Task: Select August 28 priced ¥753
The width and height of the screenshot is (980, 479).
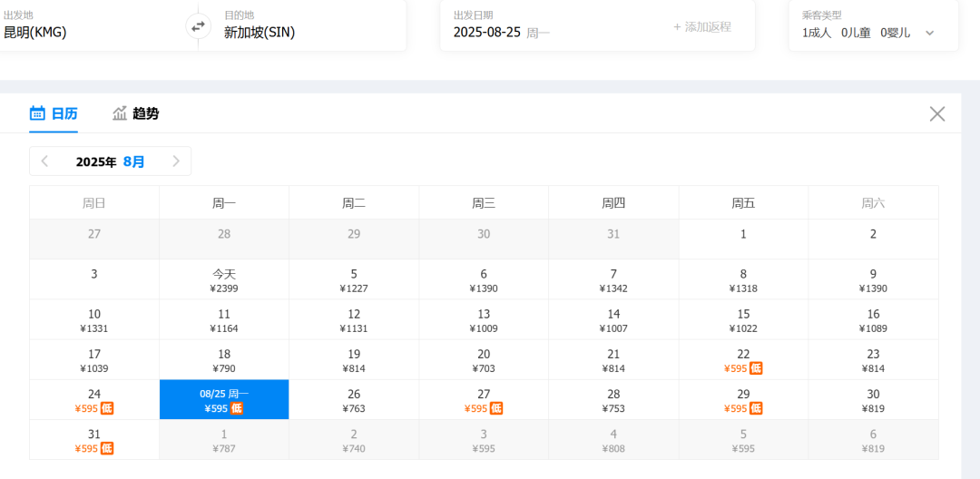Action: coord(613,400)
